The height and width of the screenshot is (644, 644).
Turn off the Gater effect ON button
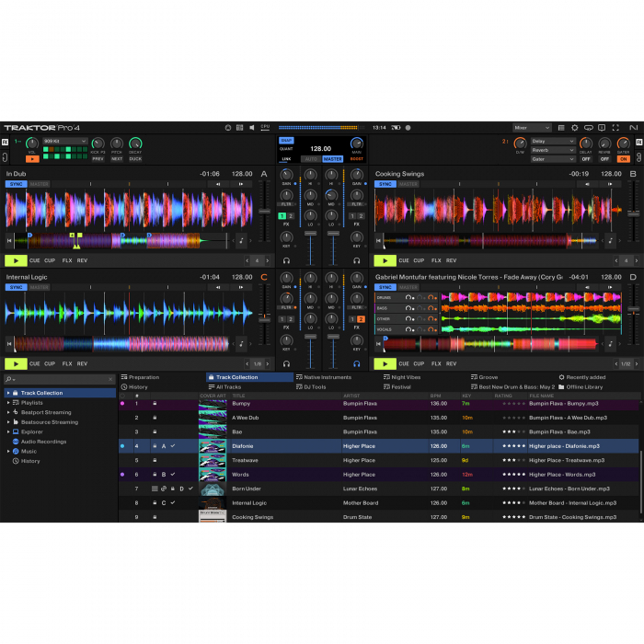(624, 158)
